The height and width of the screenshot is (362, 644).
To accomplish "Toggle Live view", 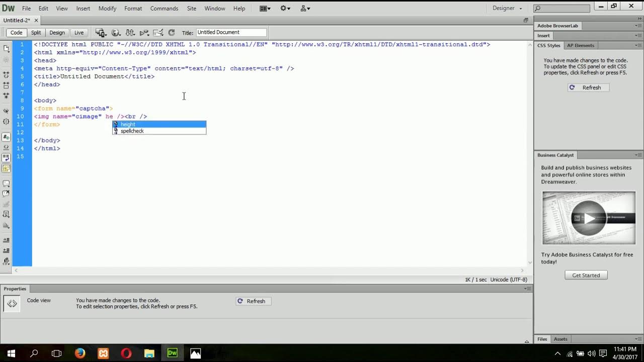I will pyautogui.click(x=79, y=33).
